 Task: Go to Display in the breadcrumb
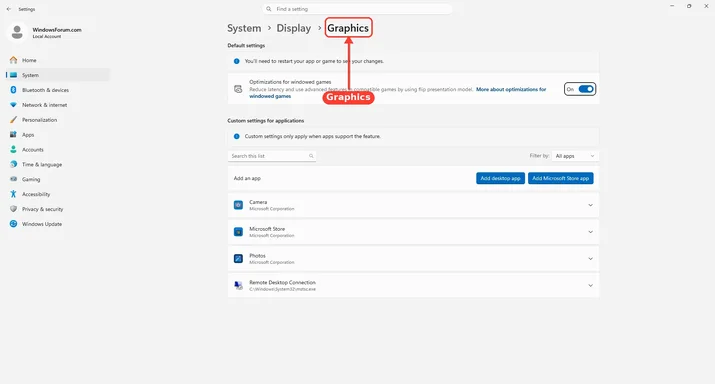pos(294,28)
